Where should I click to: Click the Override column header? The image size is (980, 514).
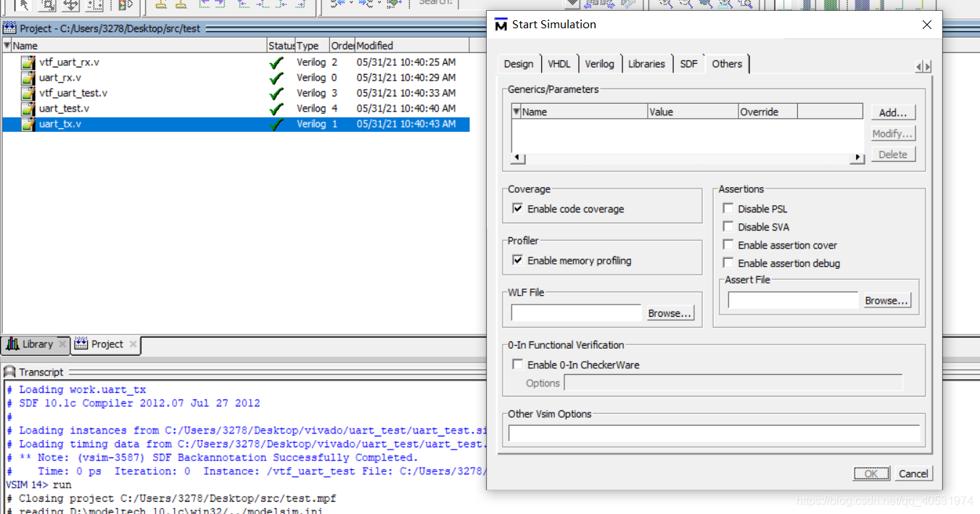pos(767,112)
